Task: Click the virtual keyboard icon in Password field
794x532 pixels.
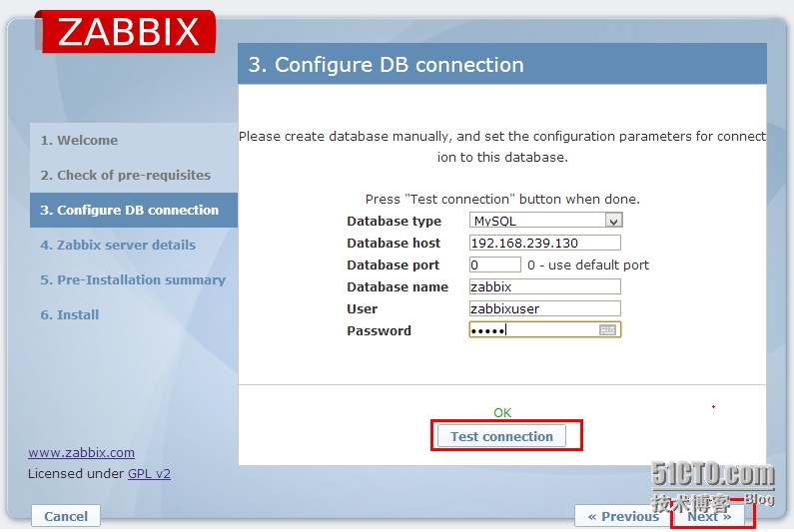Action: pyautogui.click(x=607, y=330)
